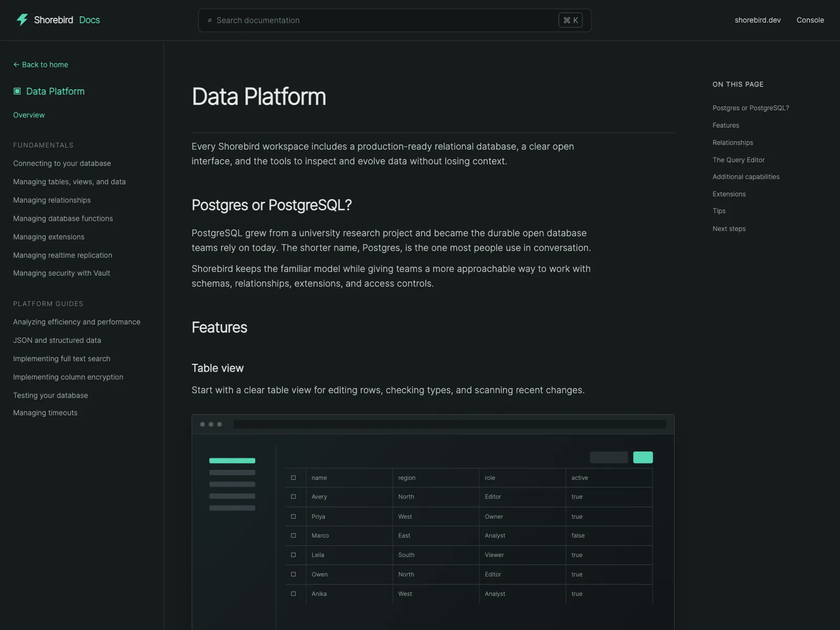Check the Marco row checkbox
Image resolution: width=840 pixels, height=630 pixels.
point(293,535)
